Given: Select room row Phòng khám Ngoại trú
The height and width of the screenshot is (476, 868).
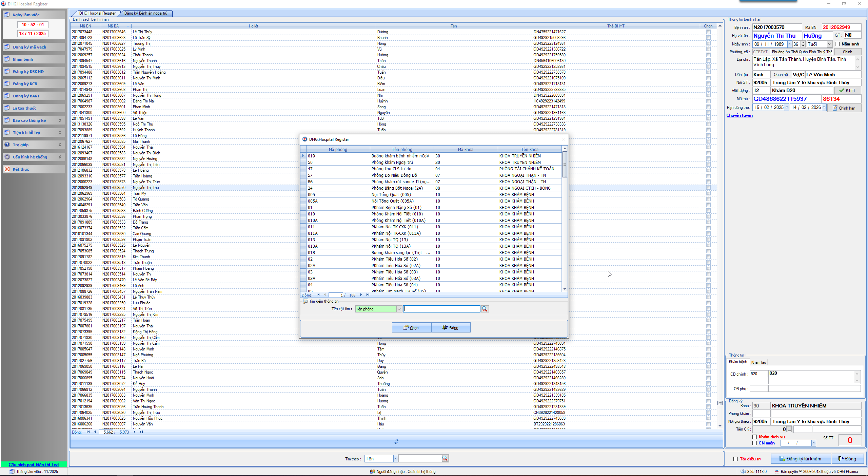Looking at the screenshot, I should click(392, 163).
